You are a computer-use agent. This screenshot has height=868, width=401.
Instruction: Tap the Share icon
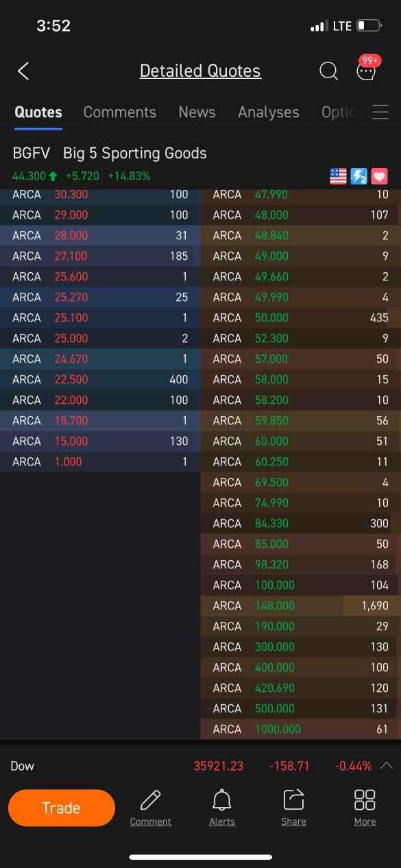coord(293,800)
